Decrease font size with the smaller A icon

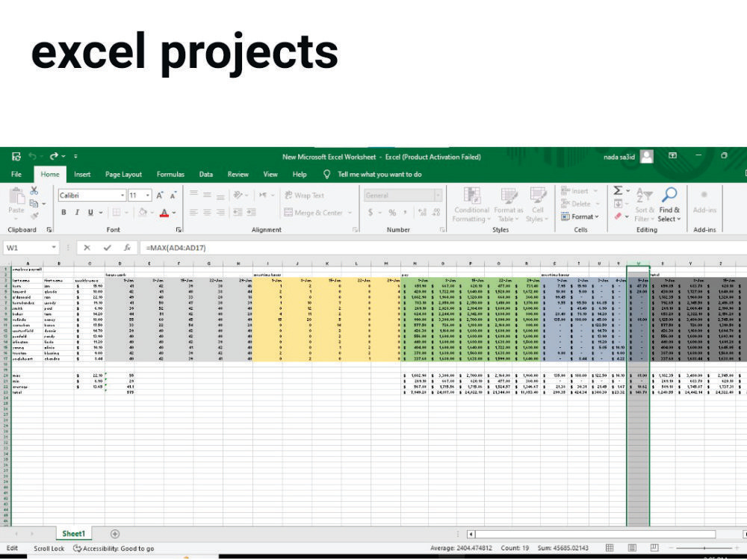pos(173,195)
